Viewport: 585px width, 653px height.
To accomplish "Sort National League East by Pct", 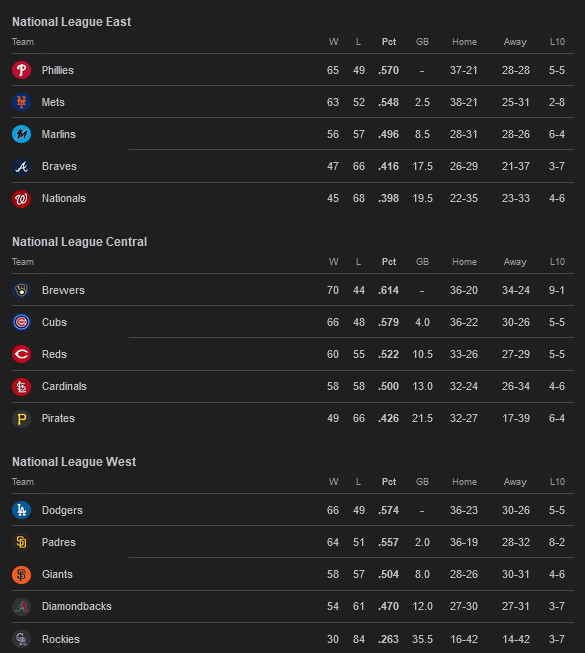I will (389, 42).
